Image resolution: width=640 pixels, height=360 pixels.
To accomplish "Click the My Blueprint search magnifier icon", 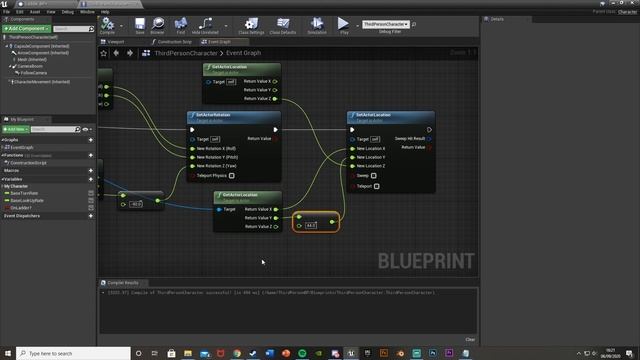I will 78,129.
